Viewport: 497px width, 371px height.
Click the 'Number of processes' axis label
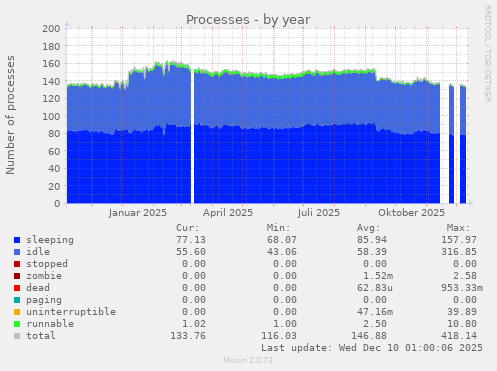10,115
